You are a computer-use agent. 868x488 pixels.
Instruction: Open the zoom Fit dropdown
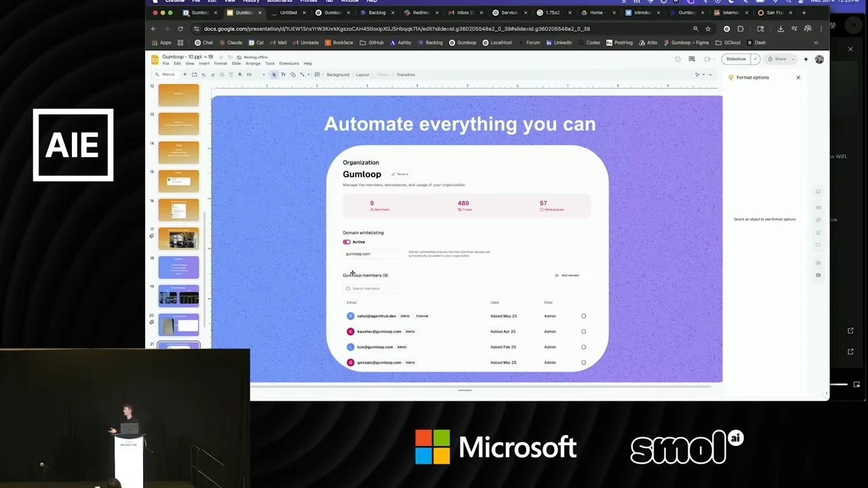point(254,75)
